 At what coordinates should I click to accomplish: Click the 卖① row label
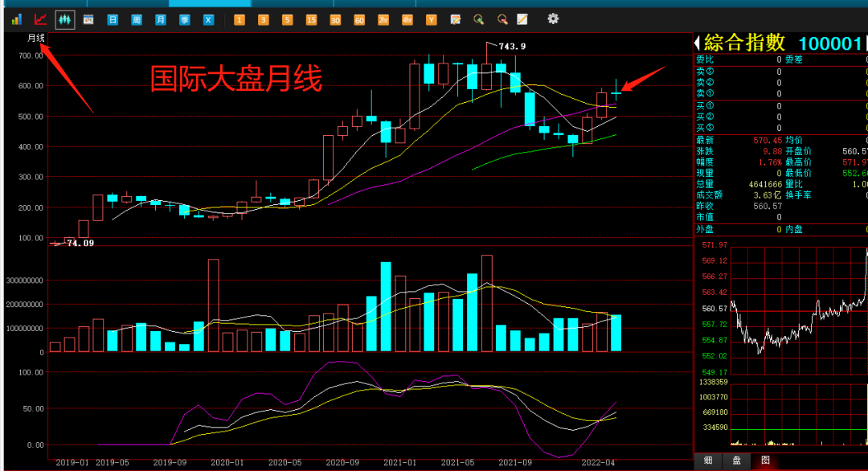[x=705, y=93]
